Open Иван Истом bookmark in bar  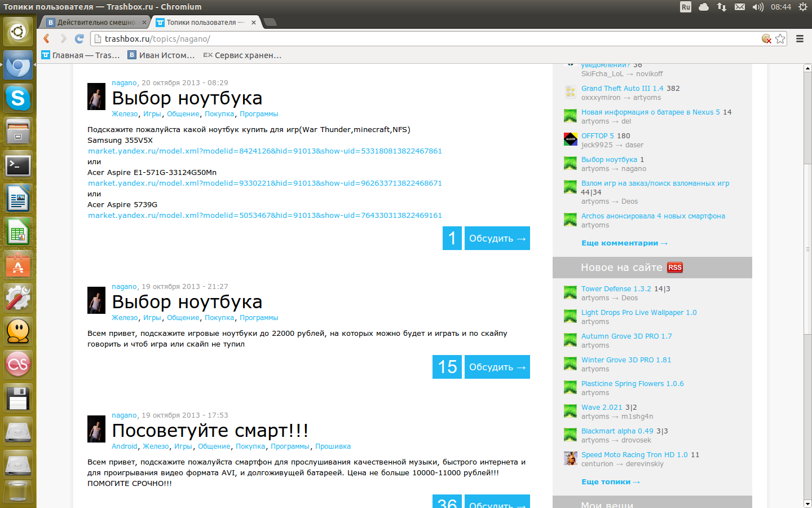(161, 55)
